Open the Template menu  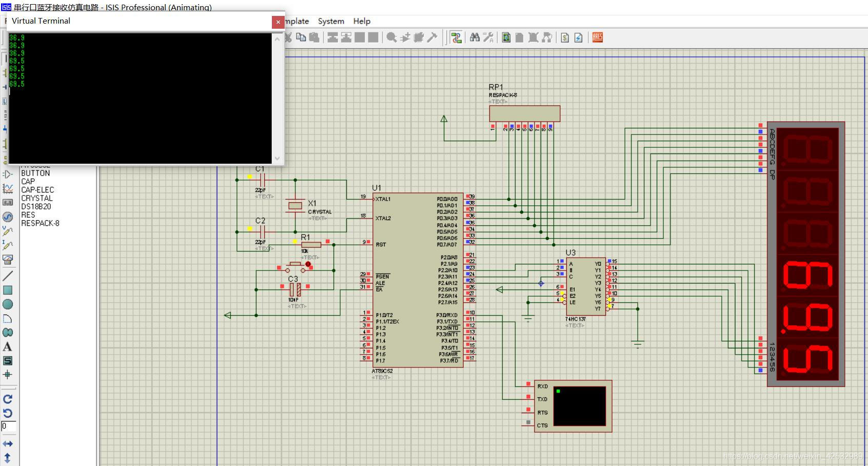297,21
